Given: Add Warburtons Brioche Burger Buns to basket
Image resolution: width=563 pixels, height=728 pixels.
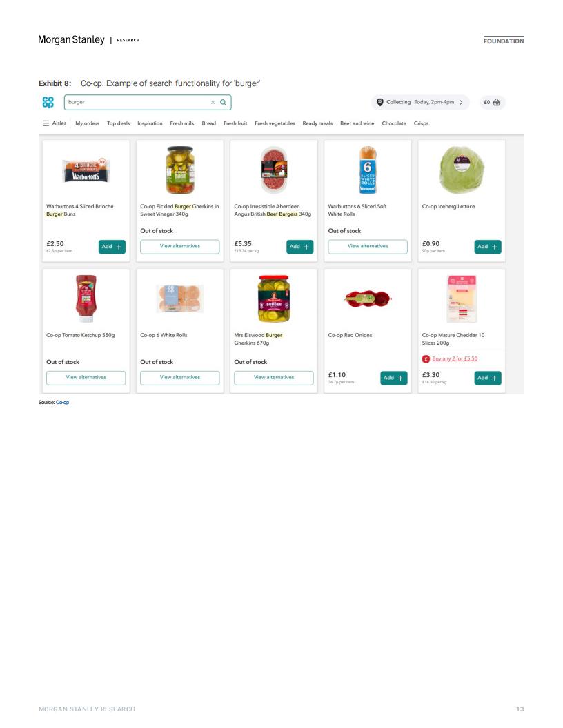Looking at the screenshot, I should pyautogui.click(x=112, y=247).
